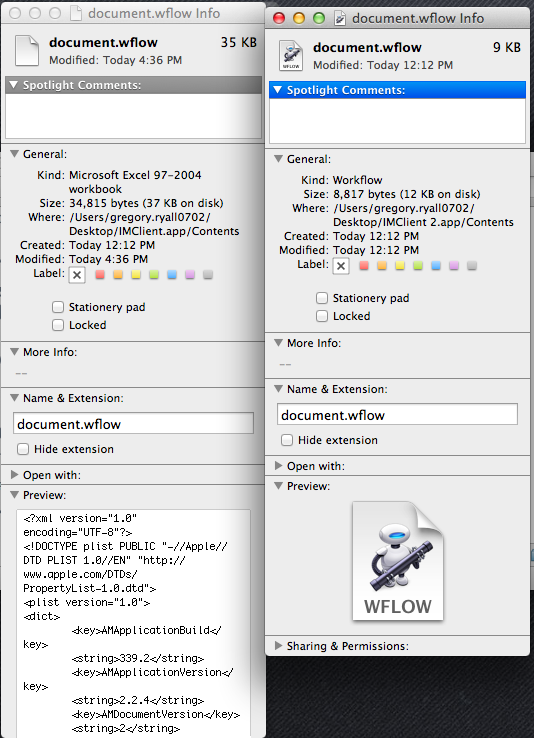Click XML preview text in left Info window
This screenshot has width=534, height=738.
[134, 624]
